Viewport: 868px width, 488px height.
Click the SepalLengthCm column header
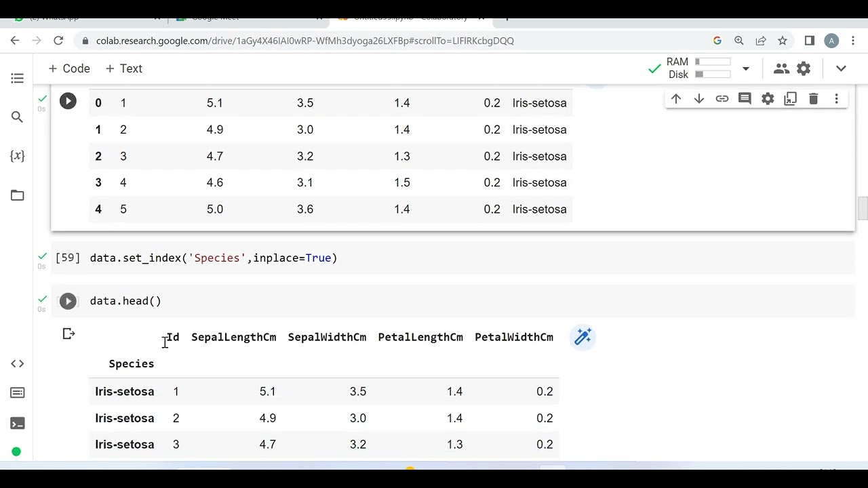coord(233,337)
